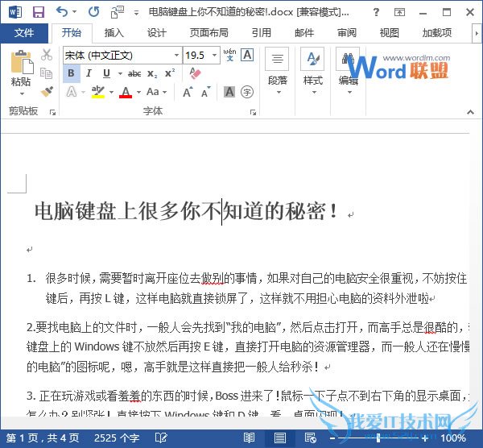483x448 pixels.
Task: Open the Clipboard pane launcher
Action: click(52, 112)
